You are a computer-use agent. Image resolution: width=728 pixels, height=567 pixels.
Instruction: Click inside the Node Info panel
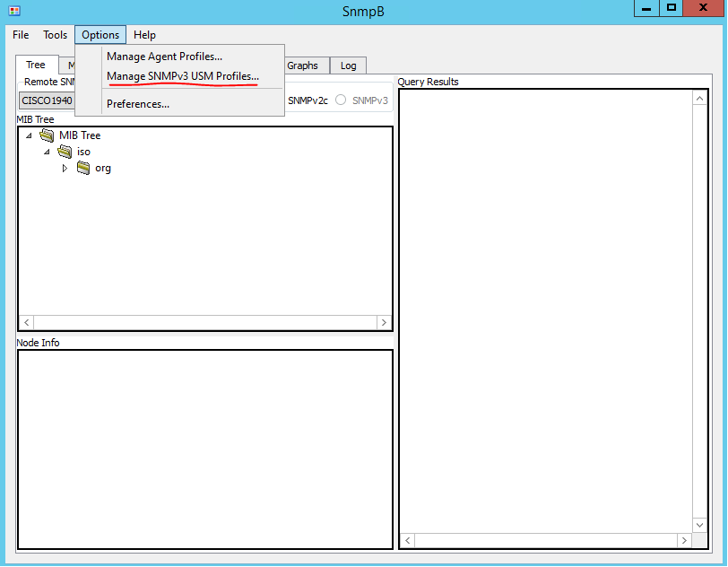[x=204, y=449]
